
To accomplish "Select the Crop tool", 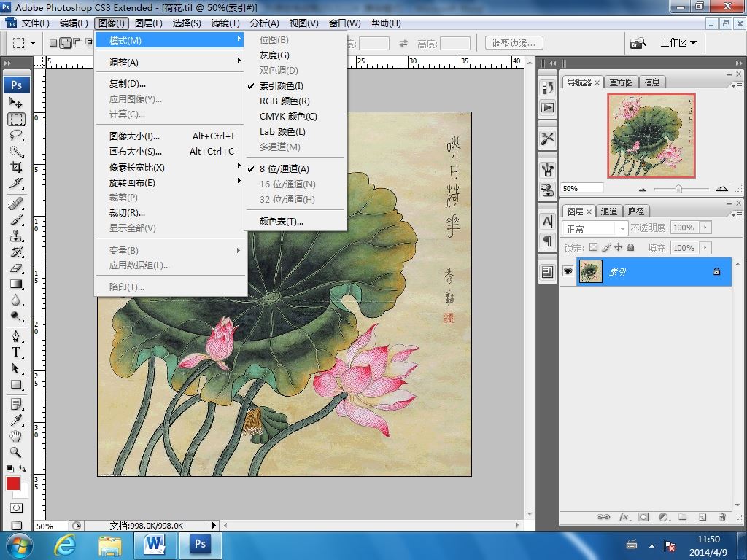I will point(16,167).
